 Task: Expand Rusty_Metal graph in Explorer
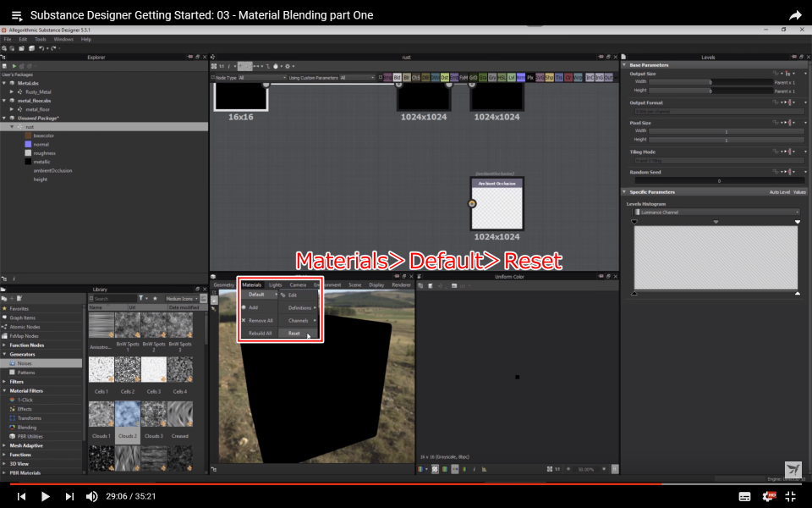tap(12, 91)
